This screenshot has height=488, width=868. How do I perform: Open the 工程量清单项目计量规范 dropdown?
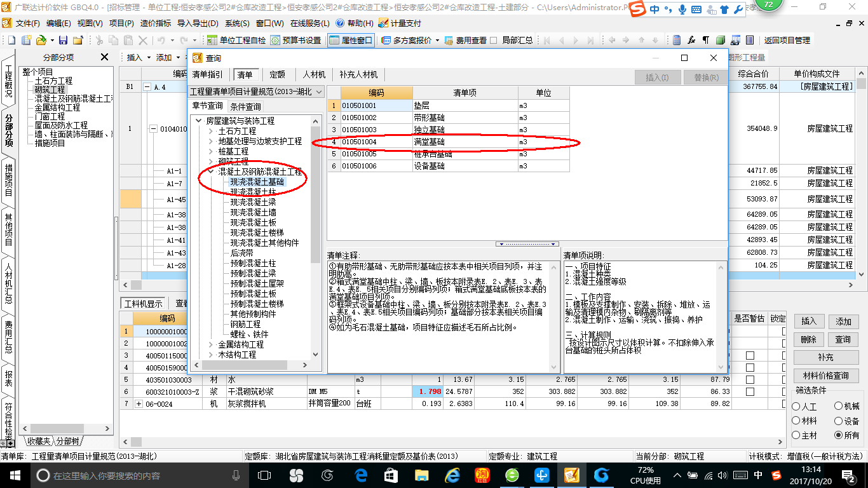(x=318, y=91)
